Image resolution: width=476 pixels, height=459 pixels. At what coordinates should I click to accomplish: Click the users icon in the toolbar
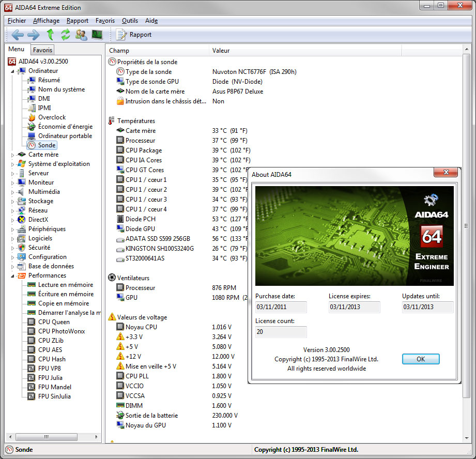[x=81, y=35]
